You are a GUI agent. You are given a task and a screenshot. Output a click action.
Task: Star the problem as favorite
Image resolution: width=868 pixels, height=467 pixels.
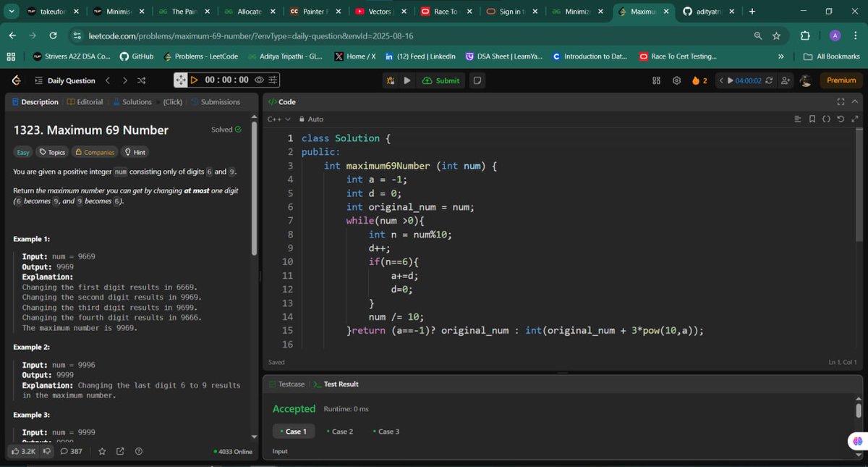coord(102,451)
